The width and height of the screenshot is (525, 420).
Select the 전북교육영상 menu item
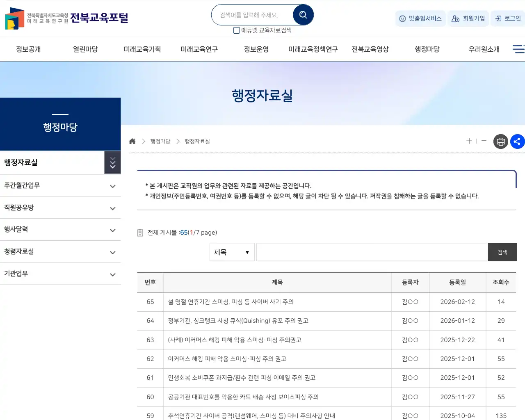point(370,49)
